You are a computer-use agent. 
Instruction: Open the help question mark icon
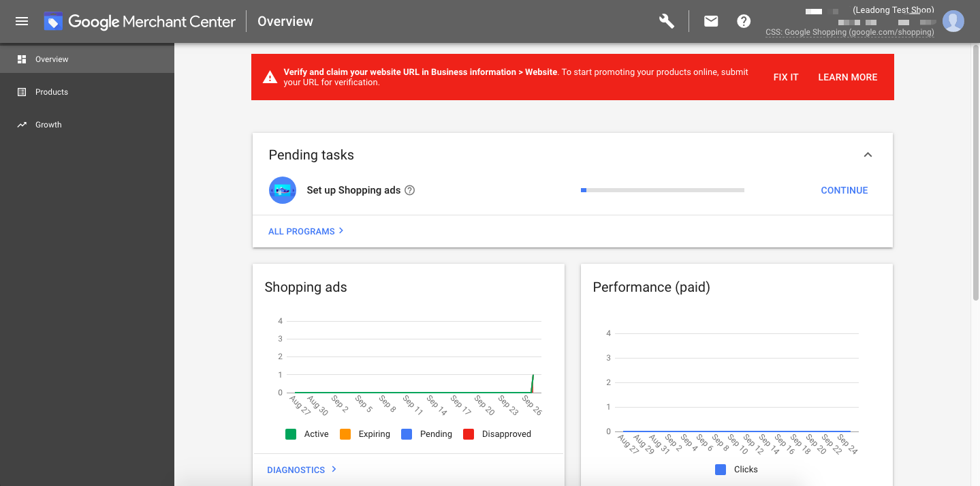point(743,21)
